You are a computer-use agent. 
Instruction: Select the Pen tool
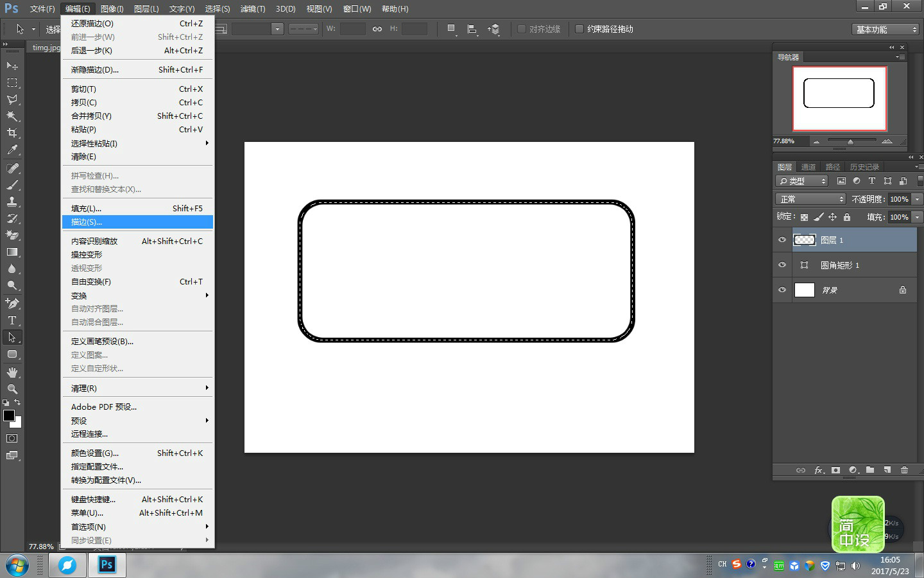[x=12, y=303]
